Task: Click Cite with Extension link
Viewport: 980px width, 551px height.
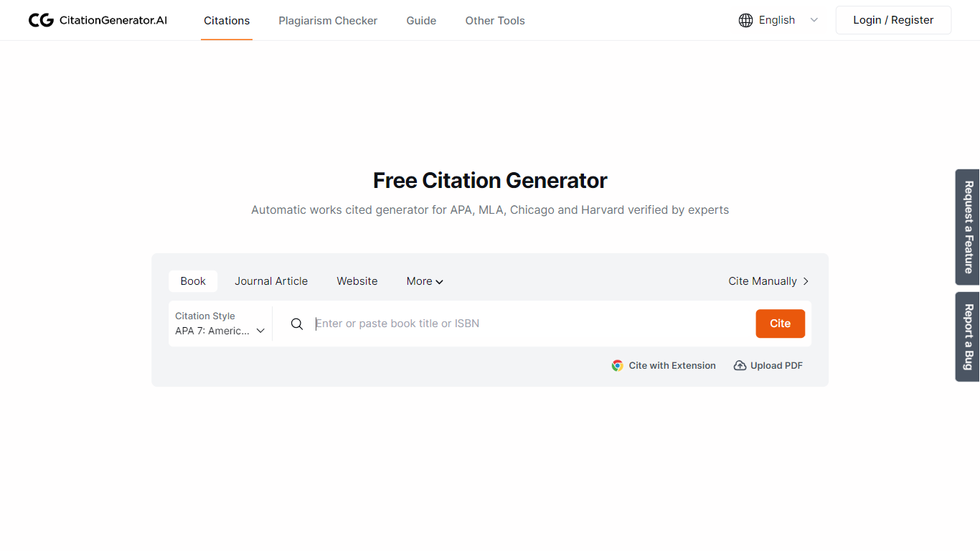Action: 664,365
